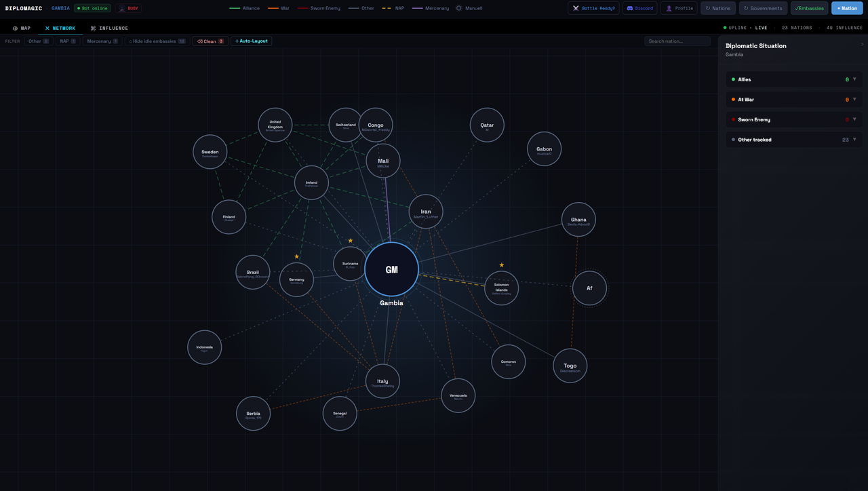Select the Finland node
Image resolution: width=868 pixels, height=491 pixels.
pos(229,218)
